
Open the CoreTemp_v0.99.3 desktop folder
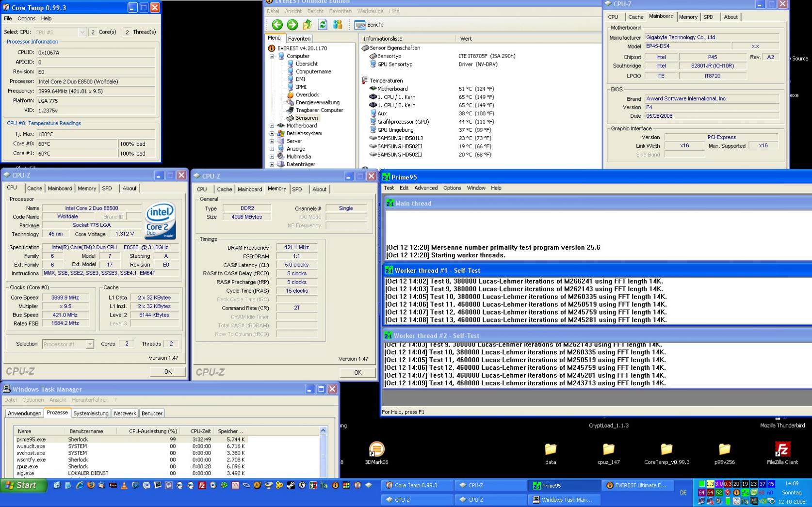(666, 453)
